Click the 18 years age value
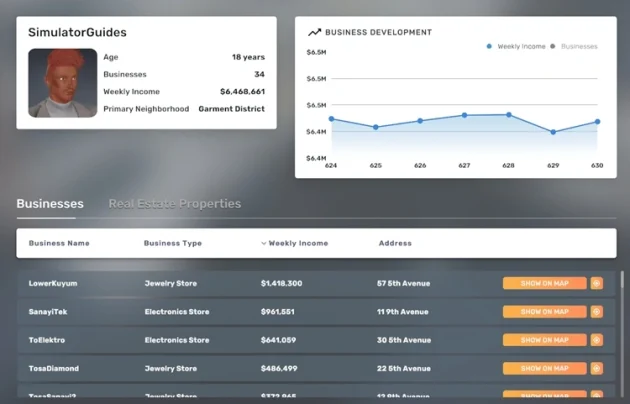Viewport: 630px width, 404px height. point(248,57)
